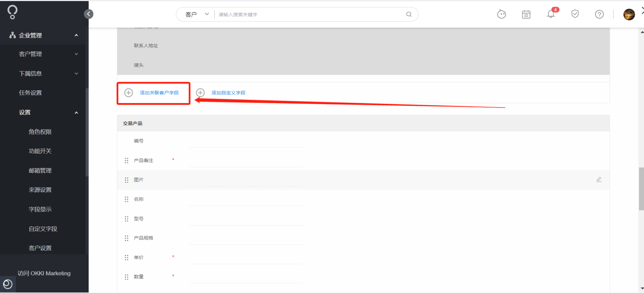This screenshot has width=644, height=293.
Task: Expand the 下属信息 submenu
Action: point(76,73)
